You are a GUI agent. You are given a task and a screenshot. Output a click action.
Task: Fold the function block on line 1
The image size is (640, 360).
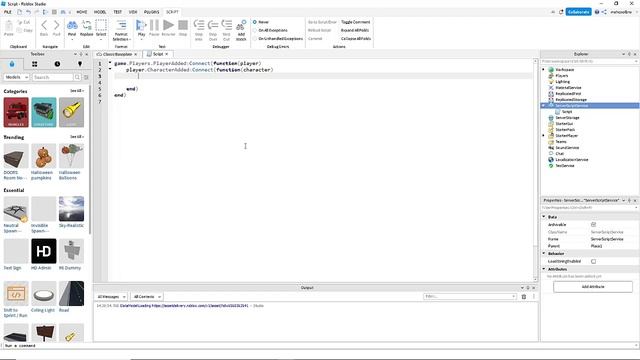[x=110, y=63]
